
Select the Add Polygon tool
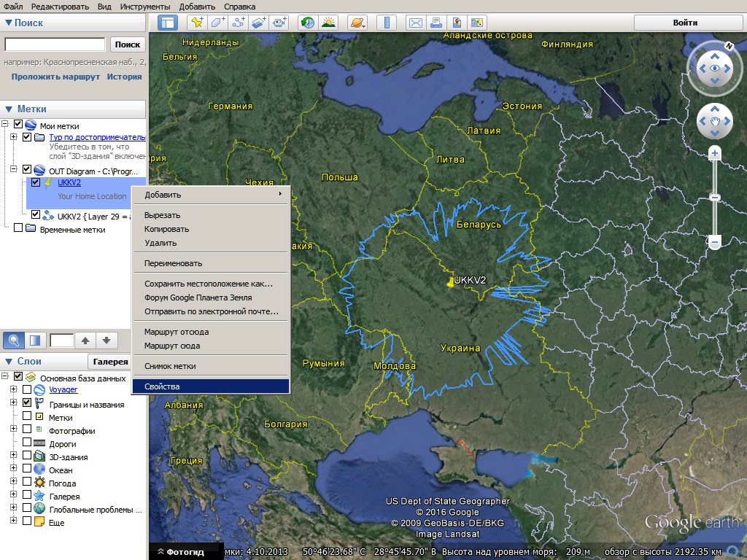pyautogui.click(x=217, y=23)
